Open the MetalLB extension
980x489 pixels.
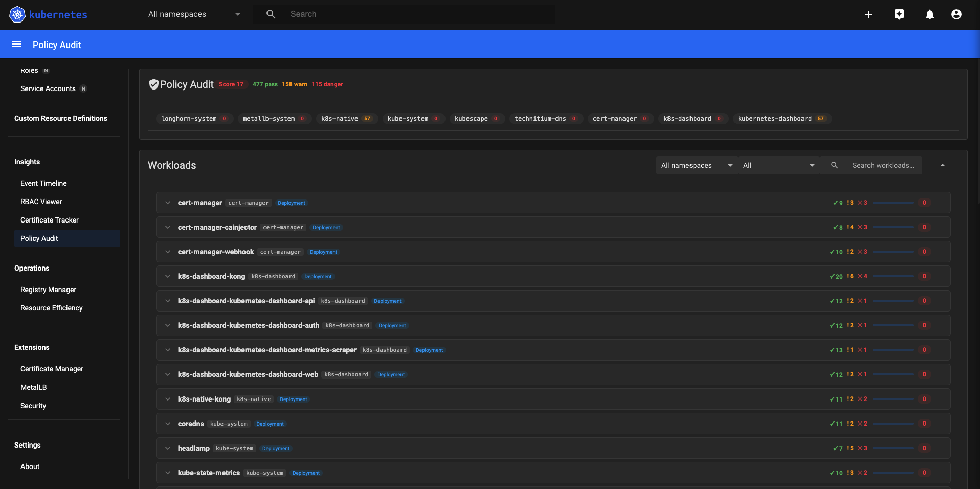tap(33, 387)
